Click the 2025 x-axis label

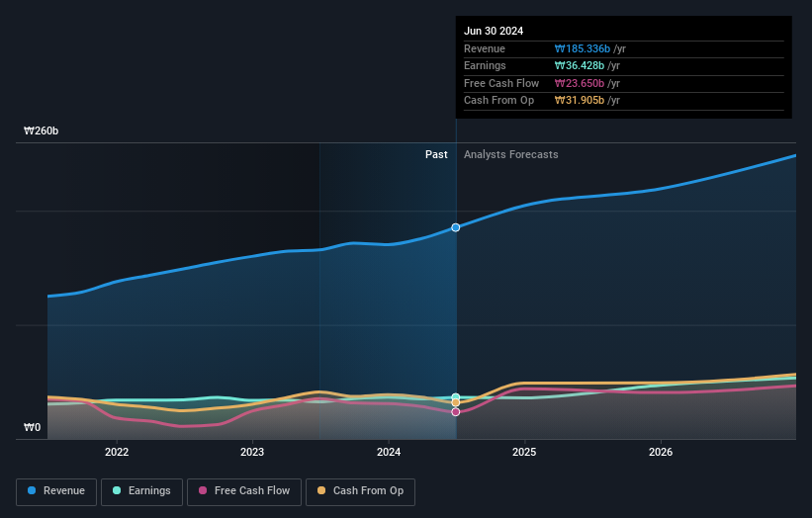point(524,452)
